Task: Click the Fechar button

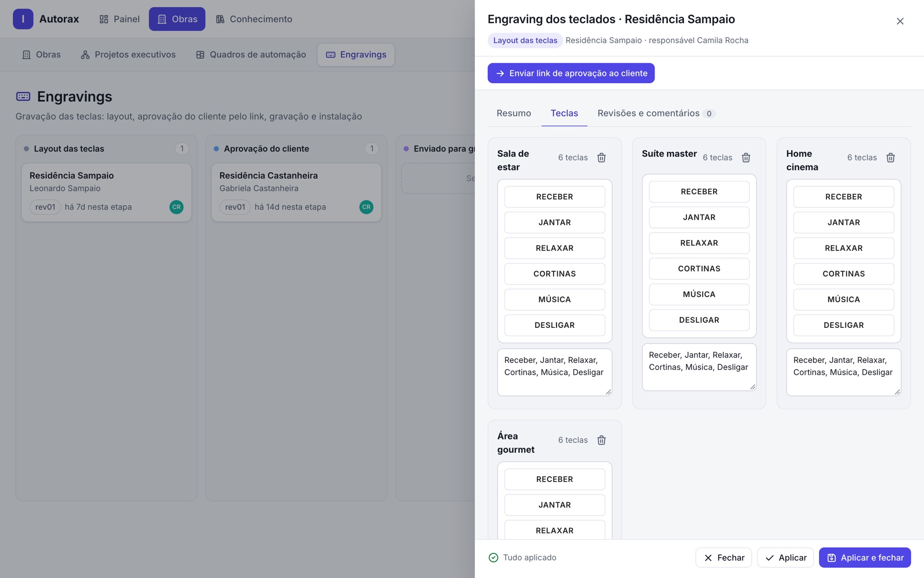Action: [x=723, y=558]
